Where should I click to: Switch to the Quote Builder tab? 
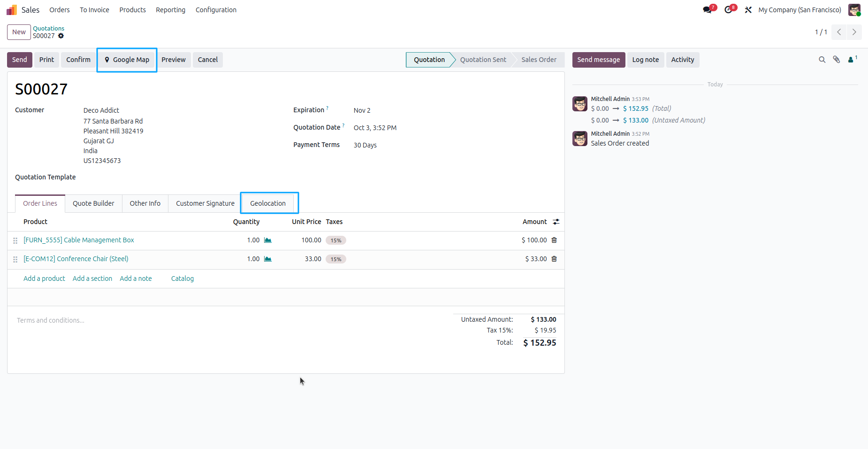click(x=93, y=203)
